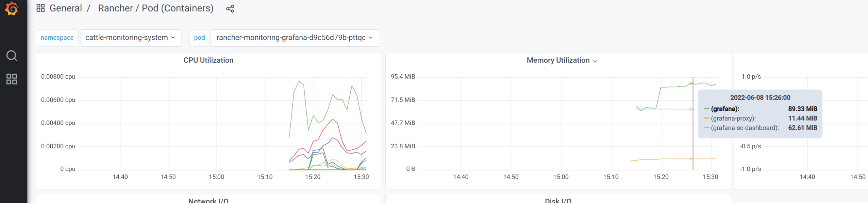868x203 pixels.
Task: Click the 0.00400 cpu axis label
Action: [58, 123]
